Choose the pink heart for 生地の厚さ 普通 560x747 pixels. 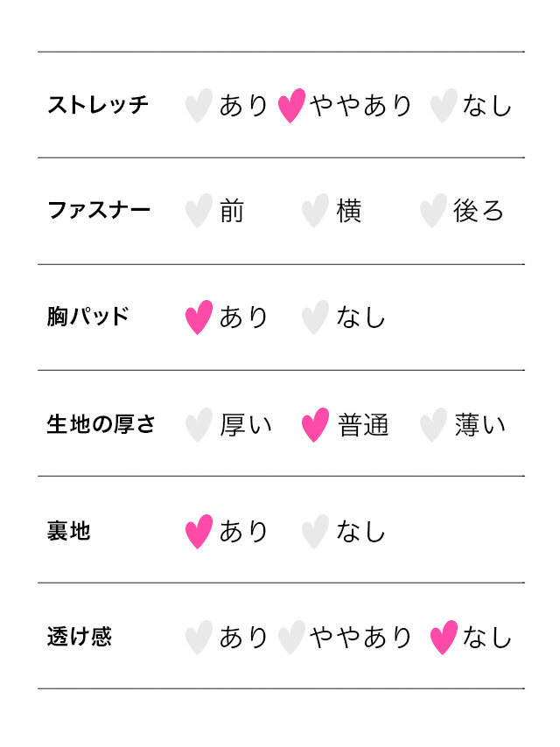click(x=315, y=425)
